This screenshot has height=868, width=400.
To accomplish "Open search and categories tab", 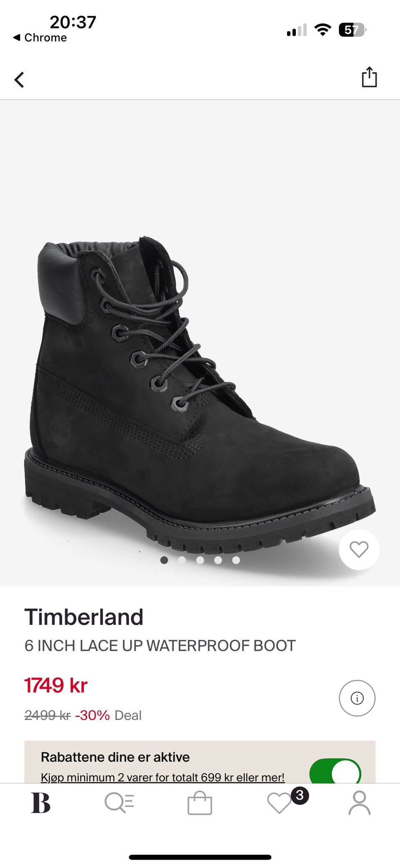I will pyautogui.click(x=119, y=803).
